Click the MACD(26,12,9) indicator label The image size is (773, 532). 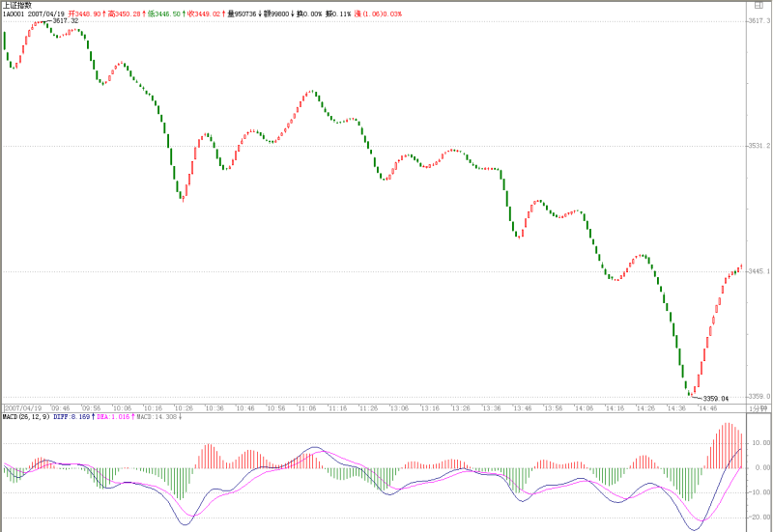click(x=26, y=417)
